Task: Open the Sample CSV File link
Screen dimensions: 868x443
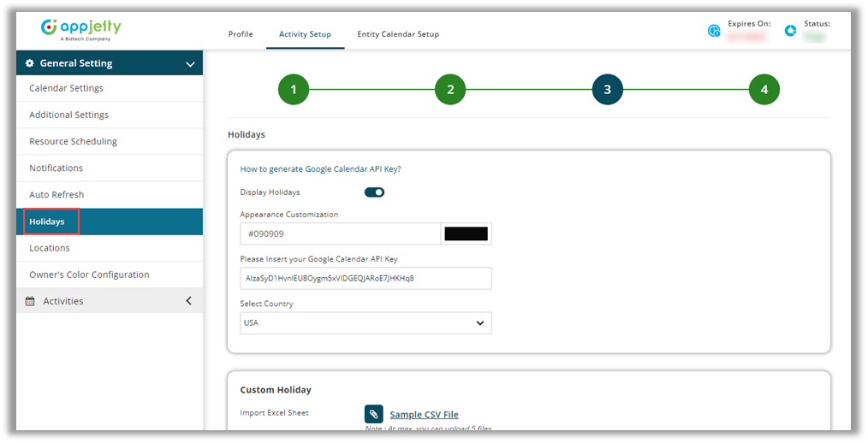Action: tap(424, 415)
